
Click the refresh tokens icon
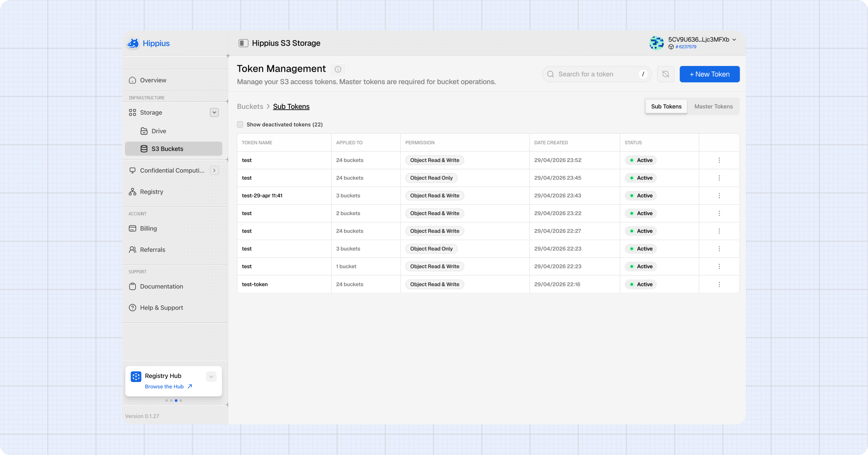point(666,74)
